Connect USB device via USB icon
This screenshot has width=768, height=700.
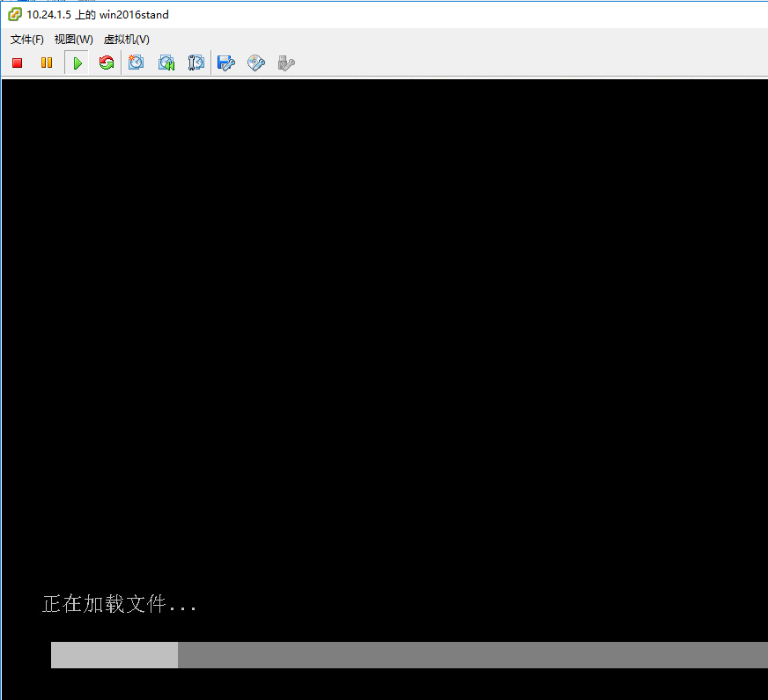click(x=286, y=63)
